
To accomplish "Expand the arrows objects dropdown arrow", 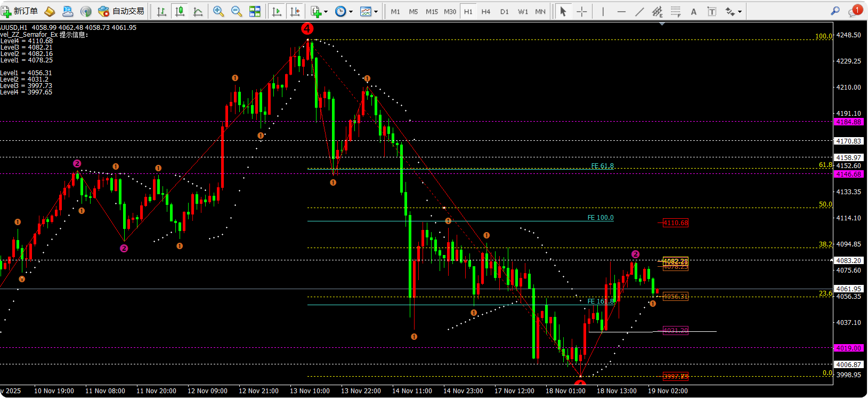I will 740,12.
